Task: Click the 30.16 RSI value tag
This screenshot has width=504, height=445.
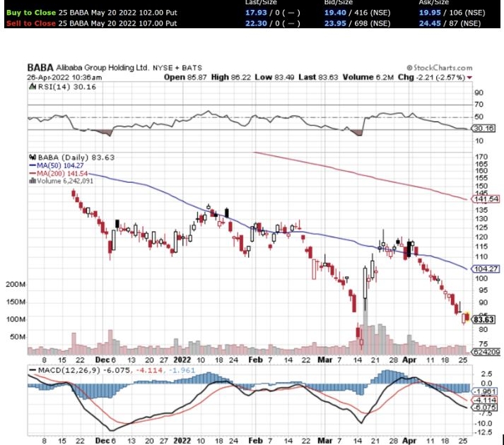Action: pos(483,129)
